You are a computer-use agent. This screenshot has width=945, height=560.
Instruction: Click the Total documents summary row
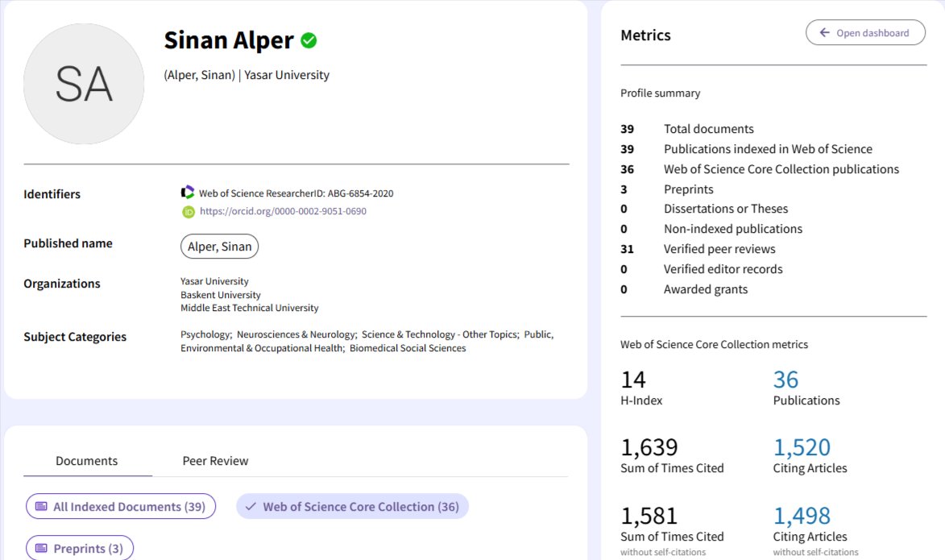[687, 129]
